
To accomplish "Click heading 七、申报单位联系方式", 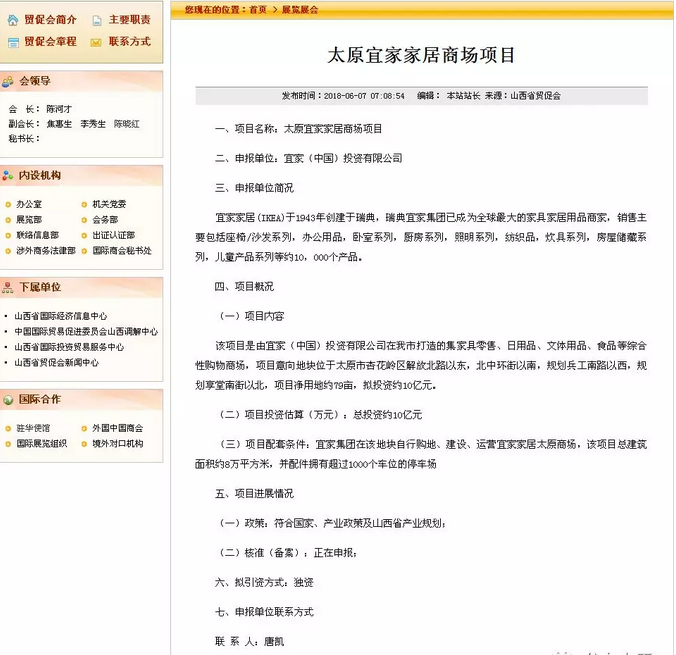I will 264,612.
